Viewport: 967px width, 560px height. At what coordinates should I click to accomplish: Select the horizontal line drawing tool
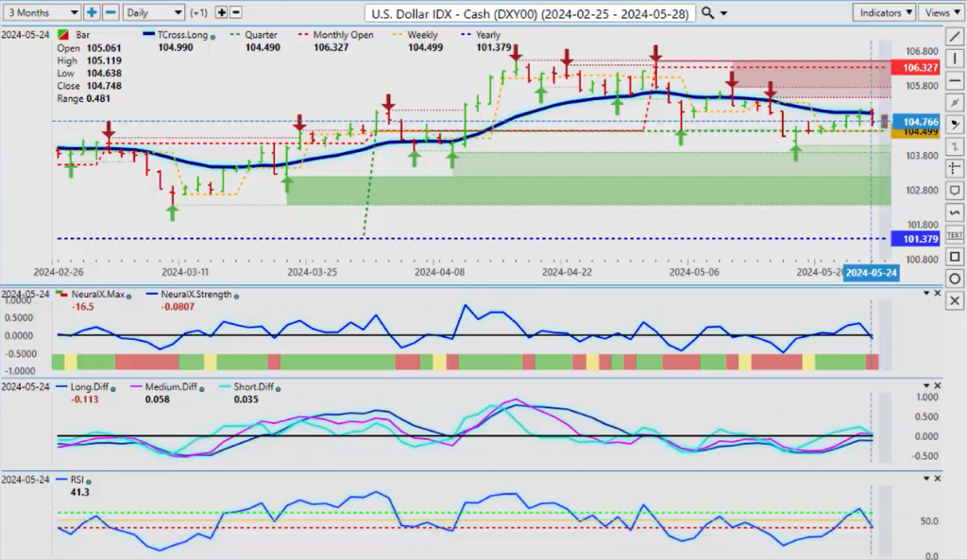[x=955, y=80]
